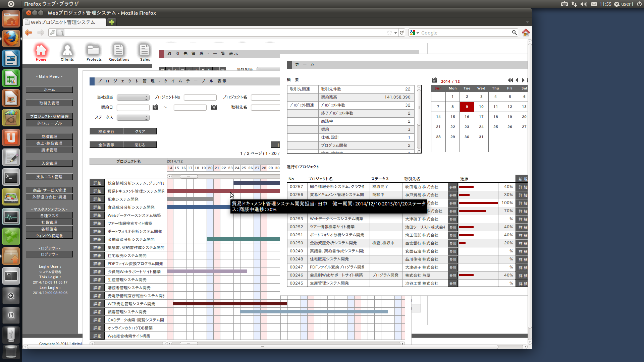Open 社員管理 under master maintenance
Screen dimensions: 644x362
[49, 223]
